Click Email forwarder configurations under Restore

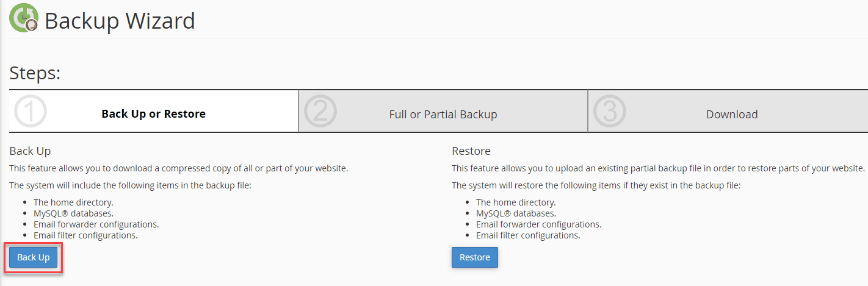coord(538,224)
